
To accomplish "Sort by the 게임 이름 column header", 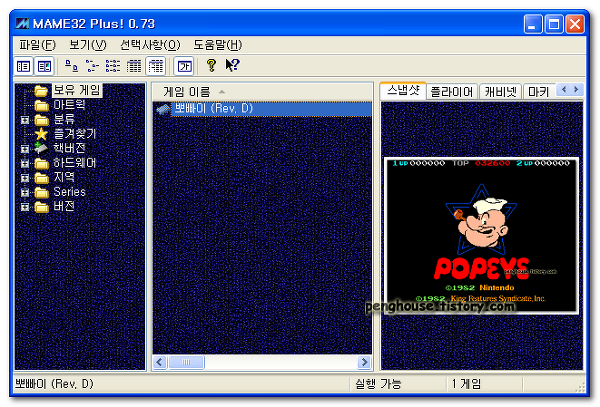I will click(262, 92).
